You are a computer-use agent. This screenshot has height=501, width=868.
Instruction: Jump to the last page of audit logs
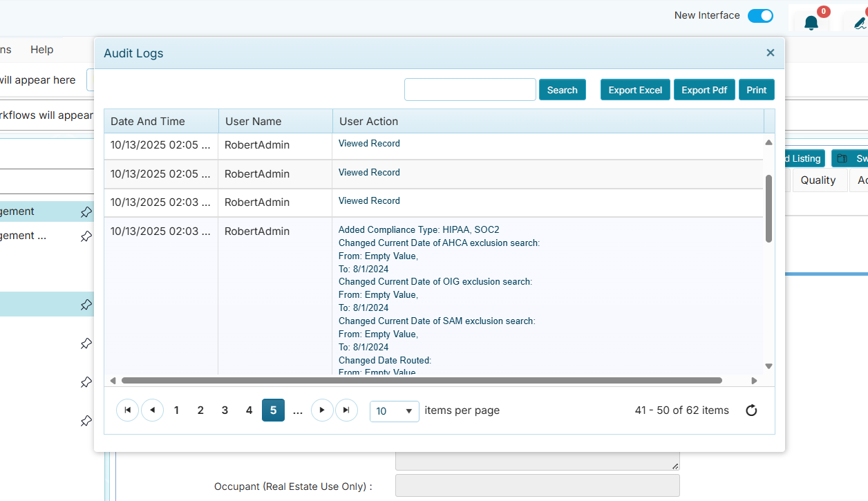pyautogui.click(x=346, y=410)
